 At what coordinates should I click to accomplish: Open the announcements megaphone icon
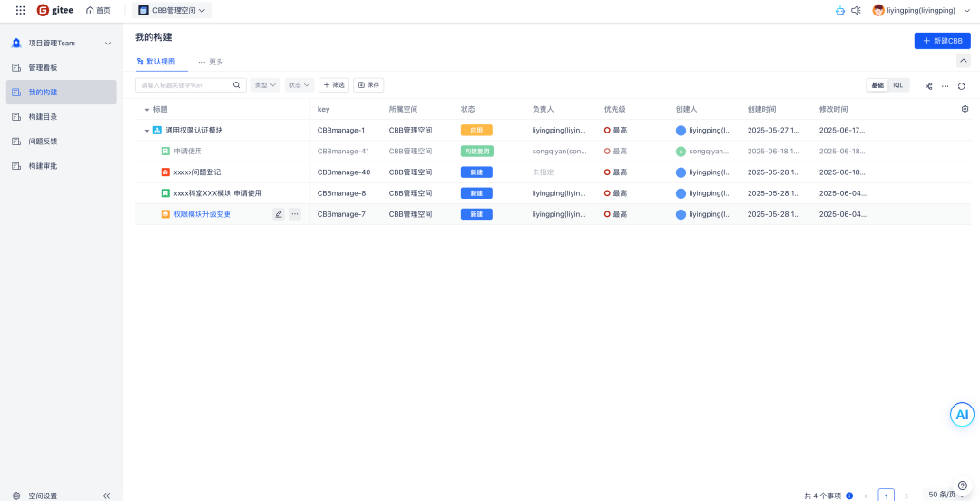click(x=856, y=10)
